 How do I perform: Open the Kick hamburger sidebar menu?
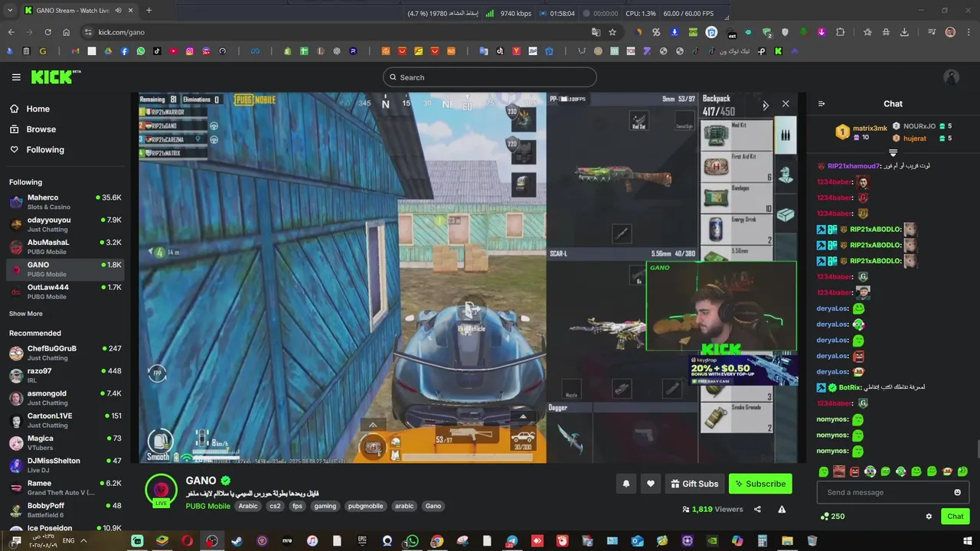coord(16,77)
